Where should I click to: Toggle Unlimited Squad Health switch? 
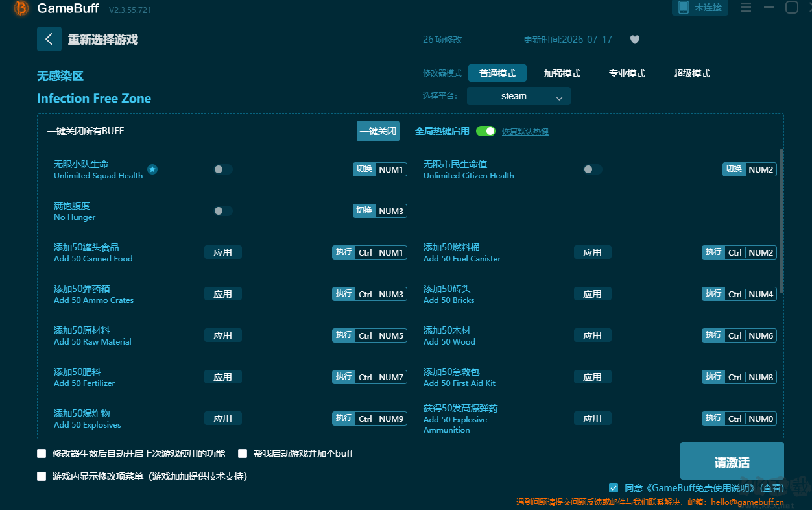click(x=222, y=169)
